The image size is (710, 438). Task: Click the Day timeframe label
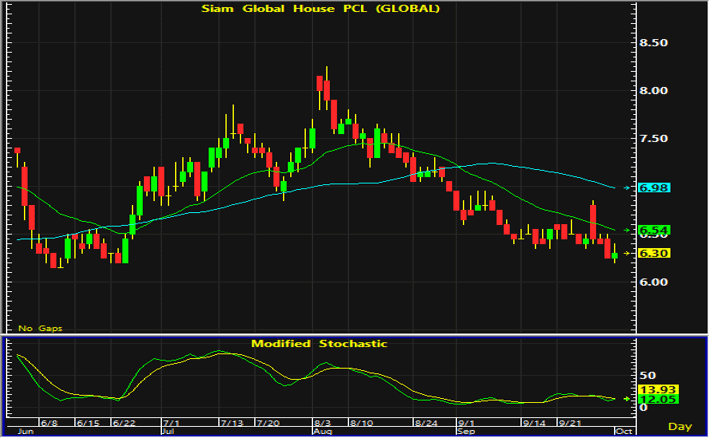point(680,426)
